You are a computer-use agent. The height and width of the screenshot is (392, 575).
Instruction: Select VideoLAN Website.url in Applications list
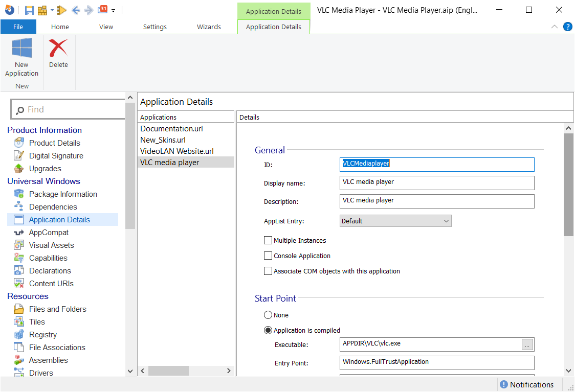[186, 151]
